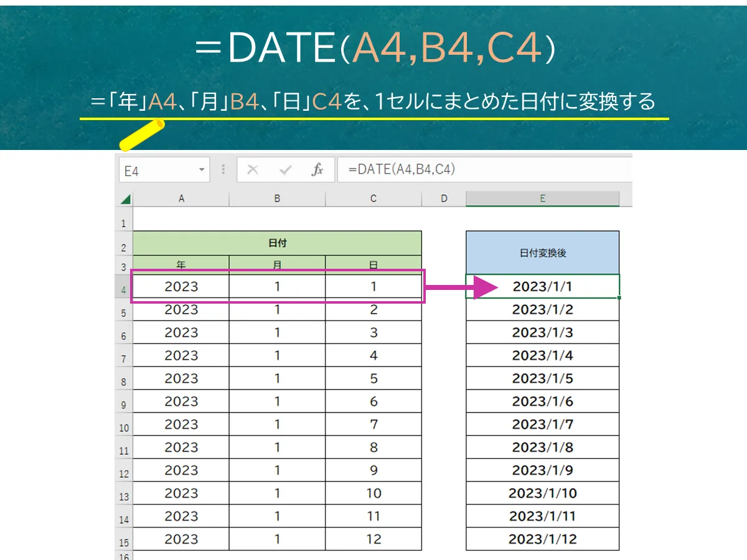Select column B header

[x=277, y=198]
